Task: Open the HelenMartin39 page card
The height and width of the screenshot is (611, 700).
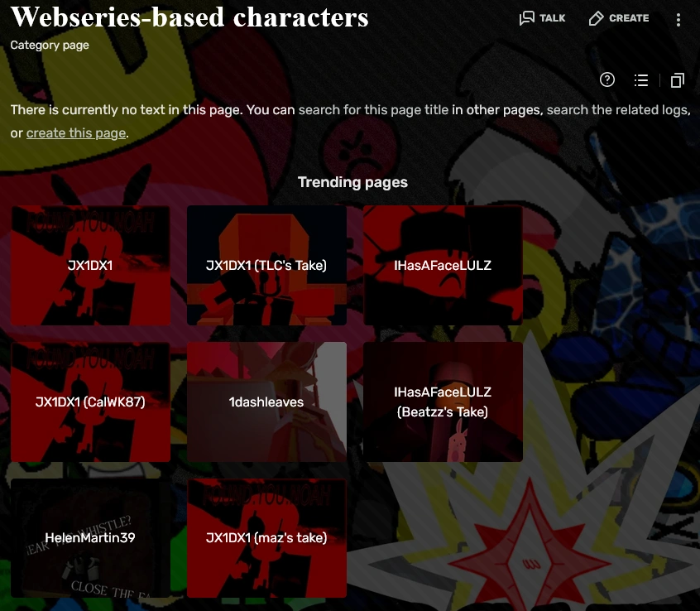Action: [x=90, y=538]
